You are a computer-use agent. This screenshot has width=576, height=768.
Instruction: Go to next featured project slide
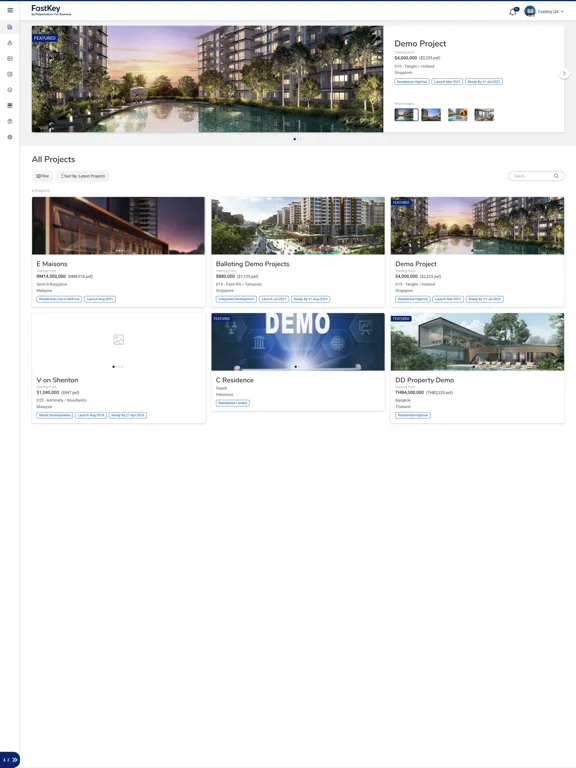point(564,73)
